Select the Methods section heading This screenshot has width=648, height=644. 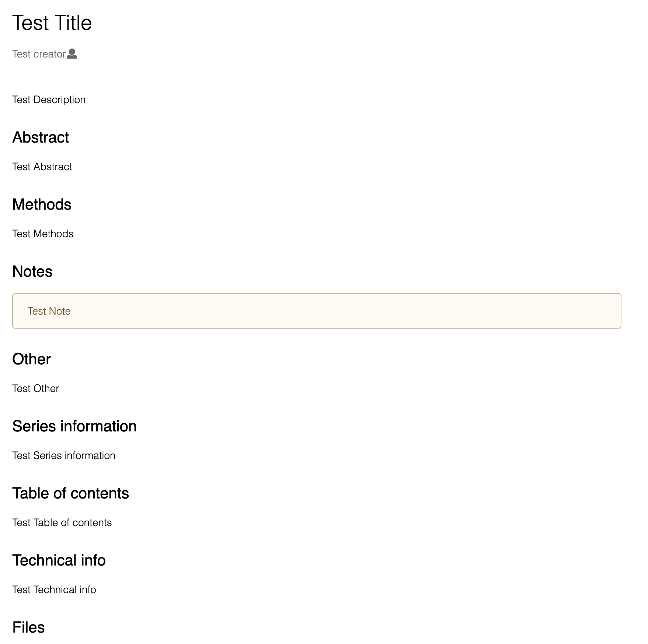pyautogui.click(x=42, y=204)
